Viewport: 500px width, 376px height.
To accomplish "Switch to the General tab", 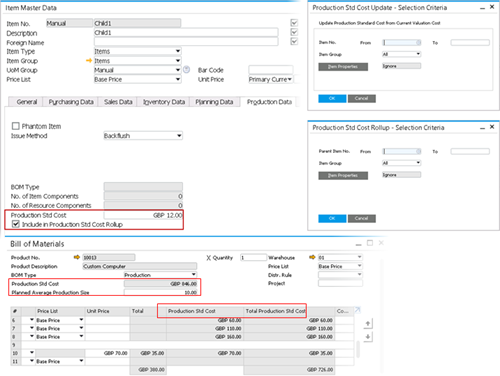I will click(x=27, y=102).
